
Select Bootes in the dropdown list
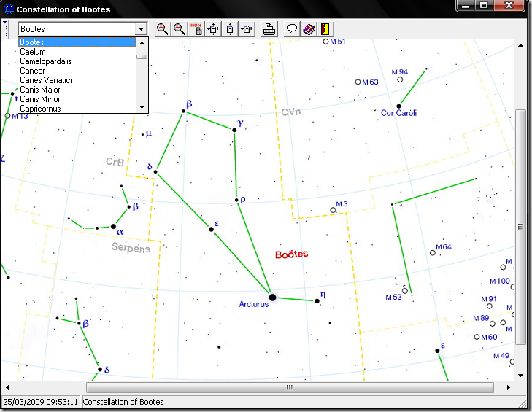click(77, 42)
